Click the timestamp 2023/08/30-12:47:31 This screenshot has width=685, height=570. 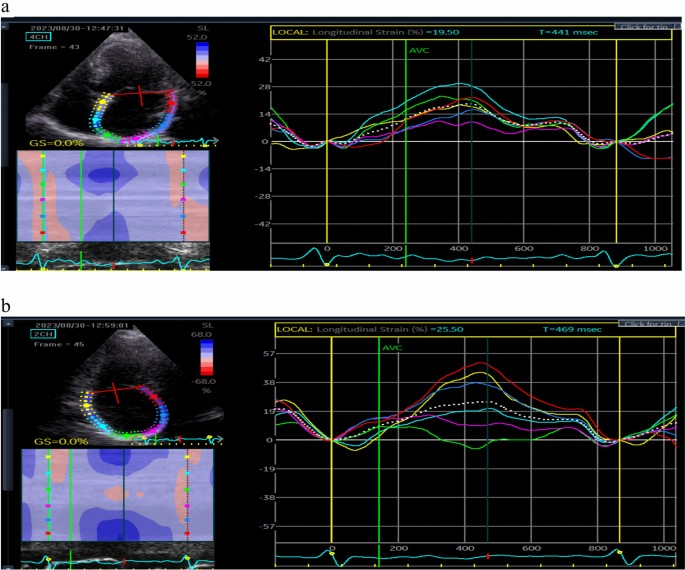click(x=77, y=28)
